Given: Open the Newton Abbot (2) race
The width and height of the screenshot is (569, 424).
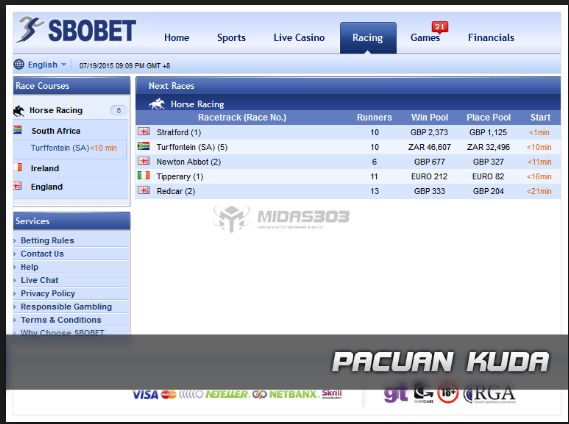Looking at the screenshot, I should click(189, 162).
